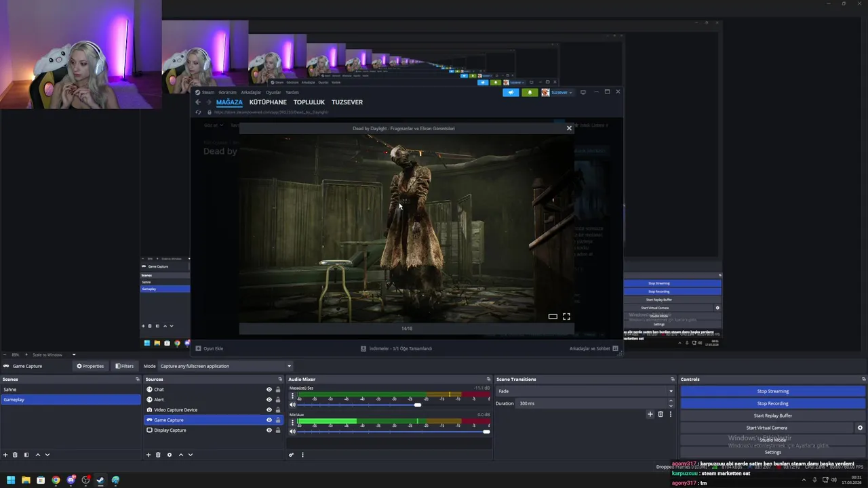Click Stop Recording button
This screenshot has width=868, height=488.
click(773, 403)
